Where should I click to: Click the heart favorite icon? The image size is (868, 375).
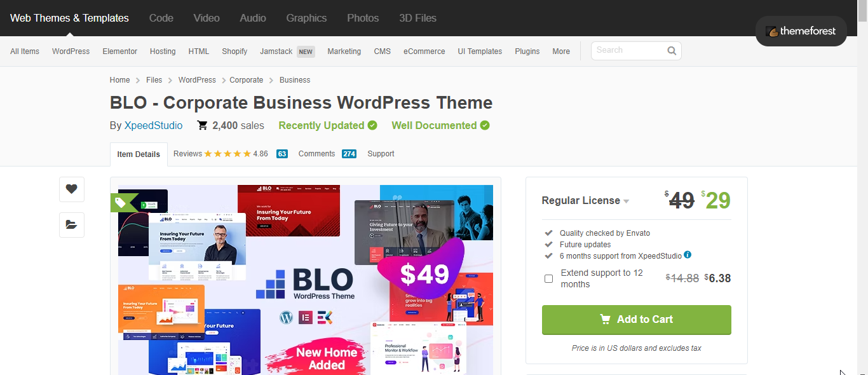(x=72, y=189)
